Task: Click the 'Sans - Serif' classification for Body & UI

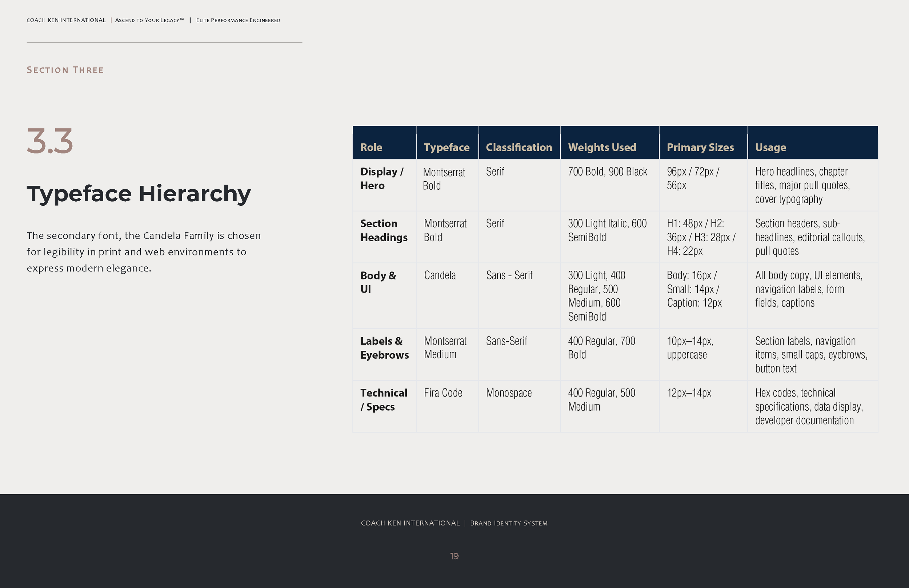Action: point(509,275)
